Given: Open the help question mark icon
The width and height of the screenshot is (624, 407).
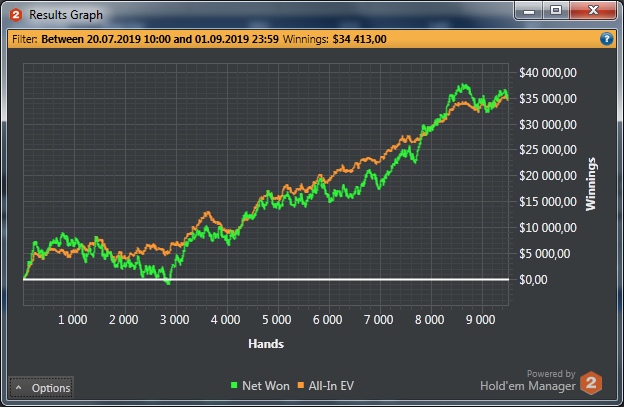Looking at the screenshot, I should tap(606, 39).
